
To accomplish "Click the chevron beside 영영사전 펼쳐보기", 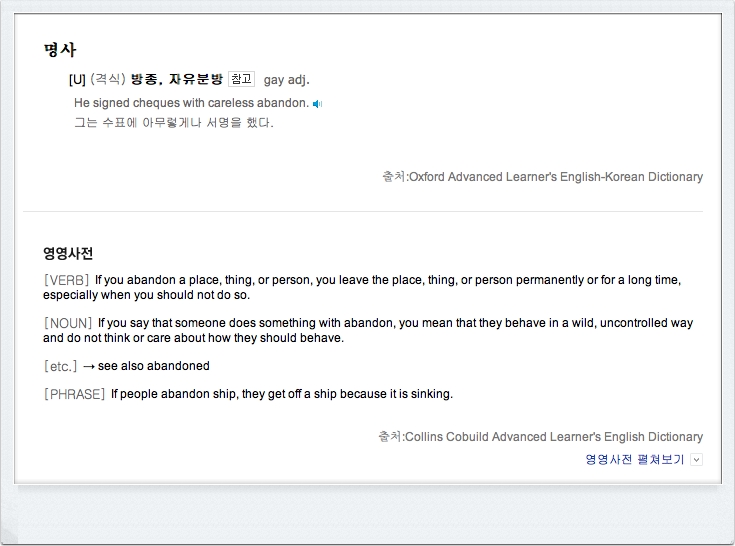I will click(x=697, y=460).
